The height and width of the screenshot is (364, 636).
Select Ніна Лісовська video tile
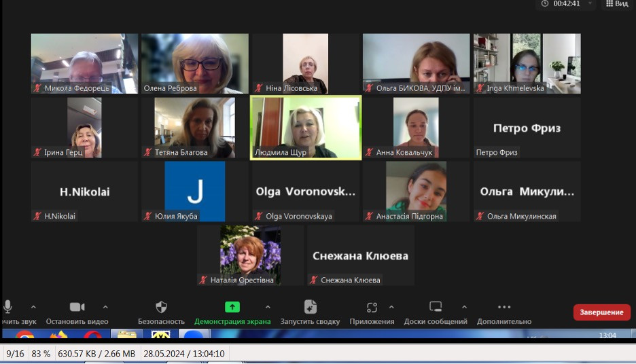[306, 64]
